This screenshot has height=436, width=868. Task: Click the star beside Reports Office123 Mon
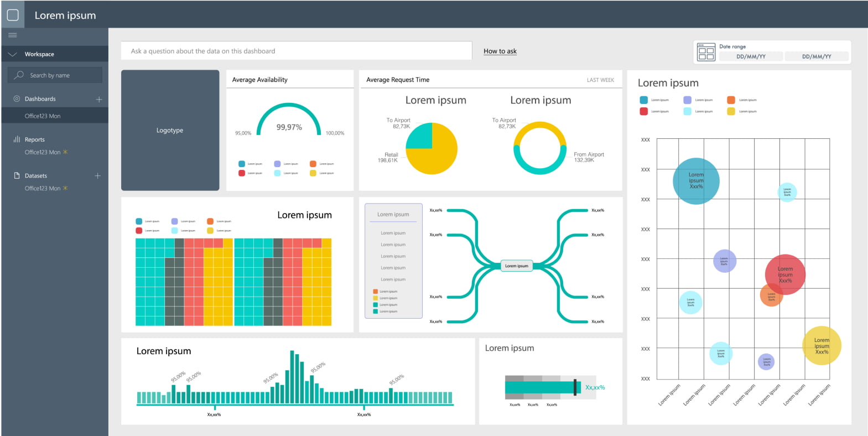[65, 152]
